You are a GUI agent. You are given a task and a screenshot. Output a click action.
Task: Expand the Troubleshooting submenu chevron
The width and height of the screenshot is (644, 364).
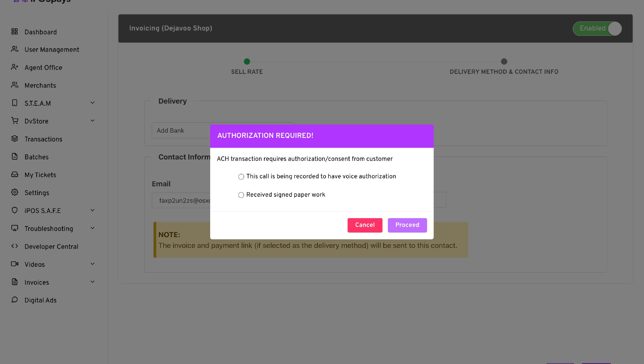coord(93,228)
